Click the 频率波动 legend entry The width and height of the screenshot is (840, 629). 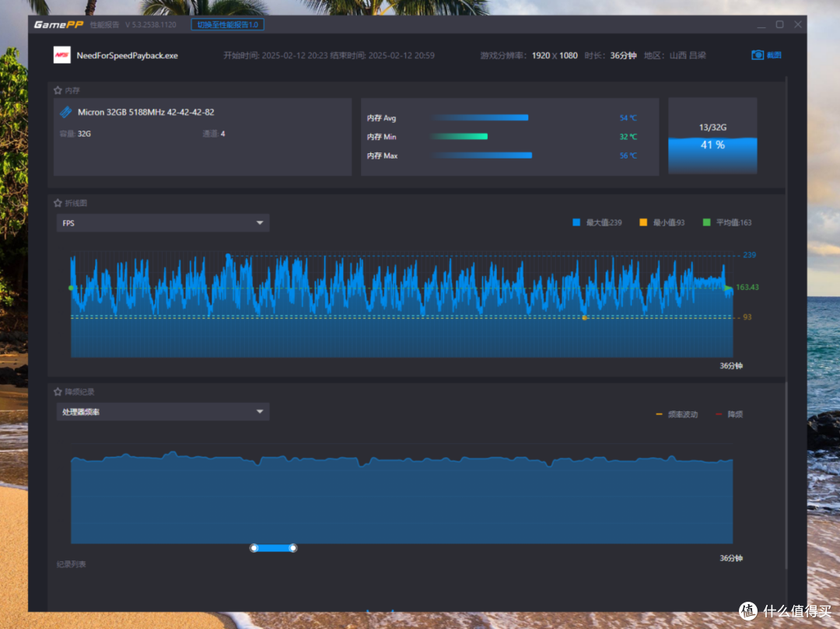tap(677, 414)
